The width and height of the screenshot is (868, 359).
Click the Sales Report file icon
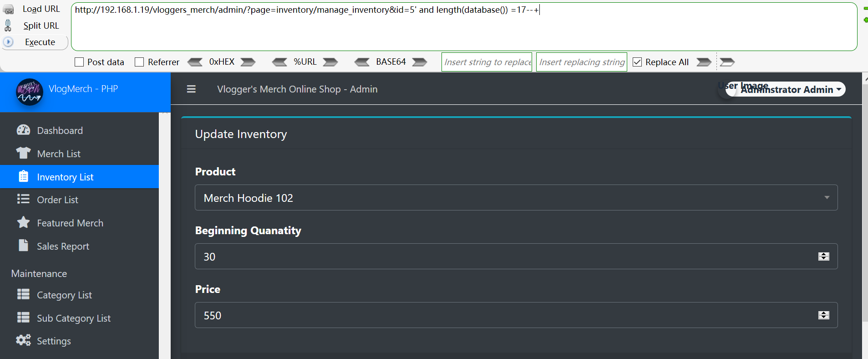pyautogui.click(x=23, y=245)
